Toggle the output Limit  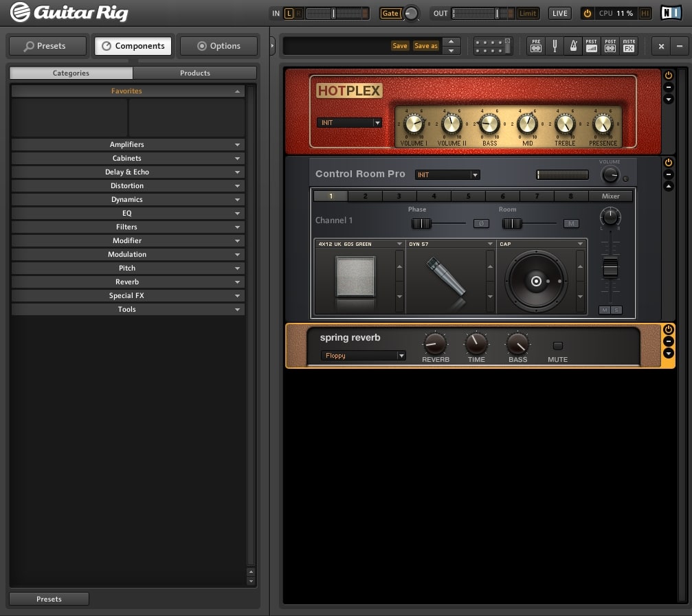[527, 13]
